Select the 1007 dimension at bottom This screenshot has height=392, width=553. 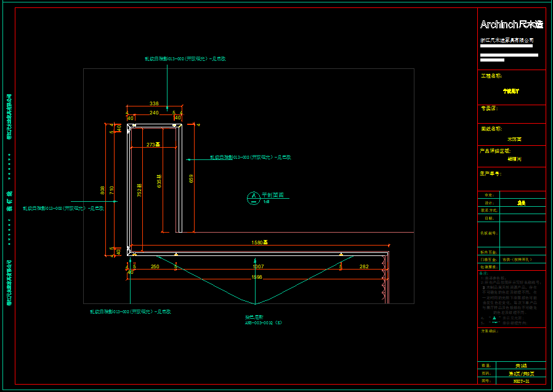point(258,266)
